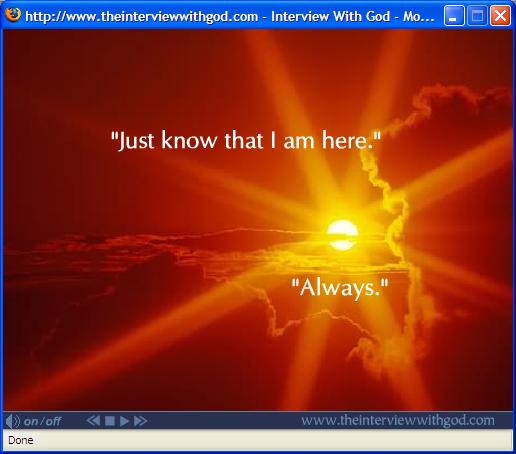This screenshot has width=516, height=454.
Task: Rewind the presentation with the double-left arrows
Action: [93, 421]
